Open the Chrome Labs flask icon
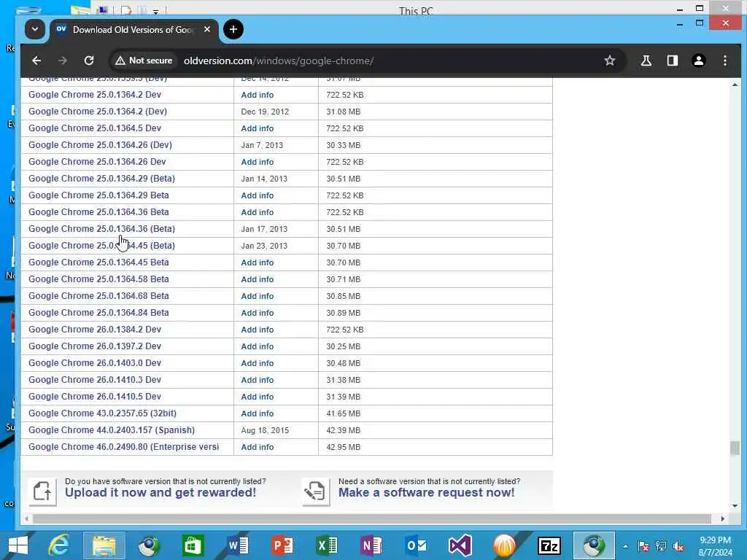The height and width of the screenshot is (560, 747). click(646, 61)
